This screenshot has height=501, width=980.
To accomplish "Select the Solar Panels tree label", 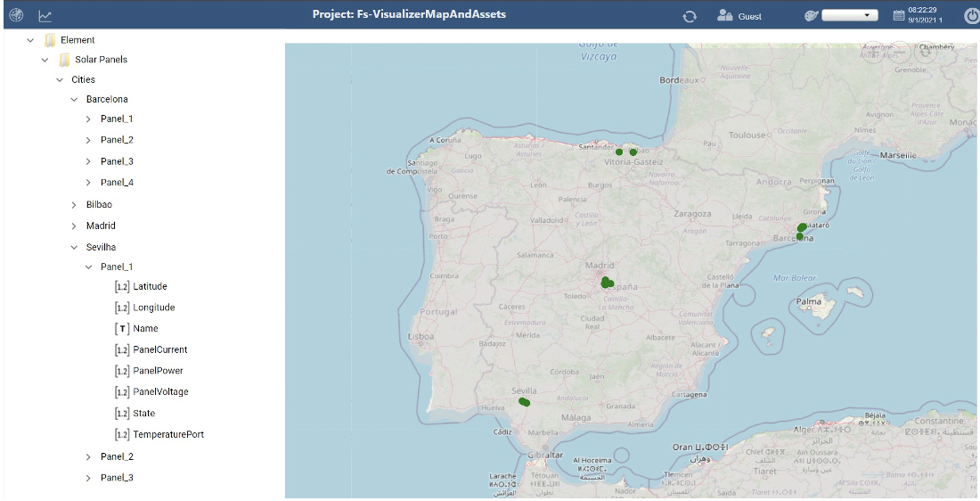I will (x=102, y=60).
